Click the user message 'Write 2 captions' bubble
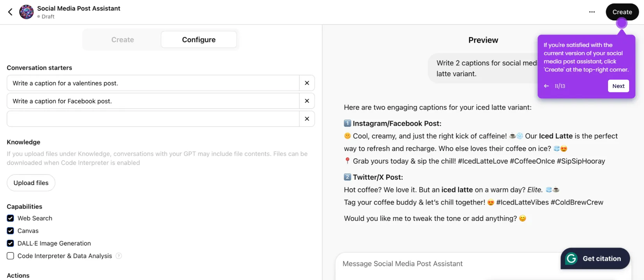This screenshot has width=644, height=280. pos(483,68)
